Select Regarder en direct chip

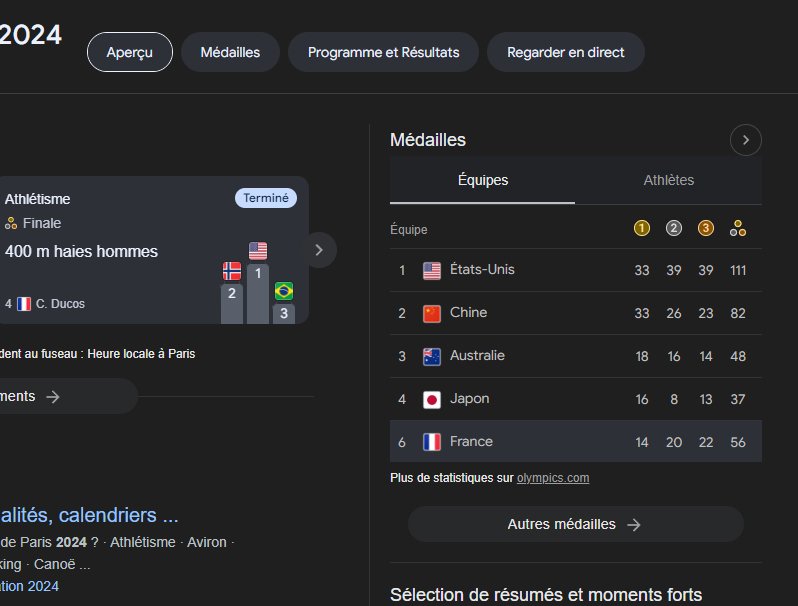565,52
